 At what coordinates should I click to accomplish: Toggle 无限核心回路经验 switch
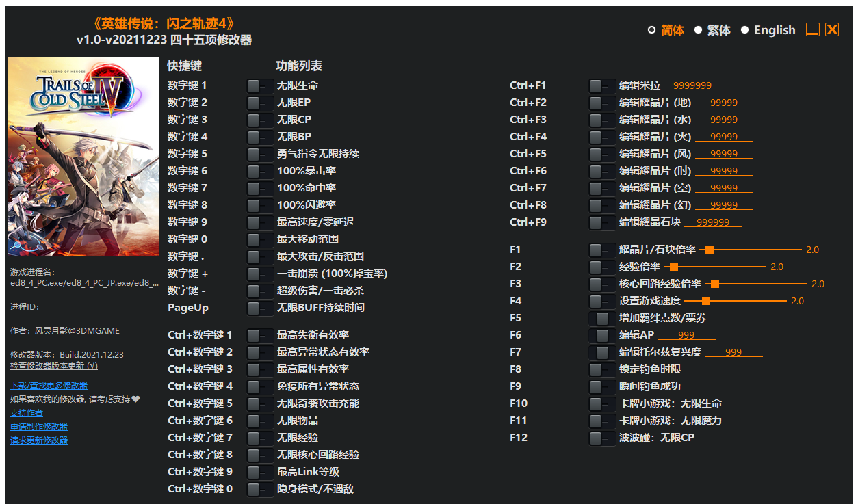pos(260,455)
